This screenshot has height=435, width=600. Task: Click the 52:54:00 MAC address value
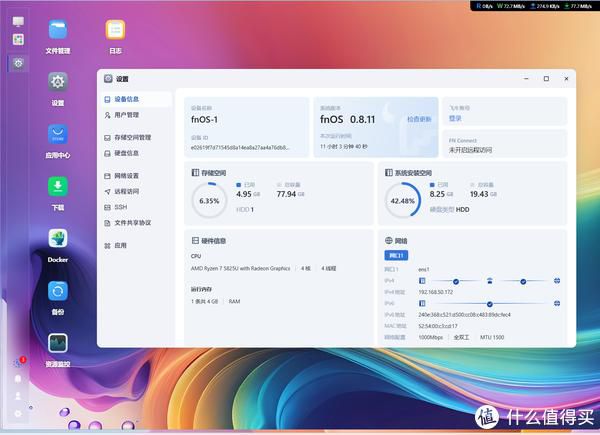(x=438, y=326)
